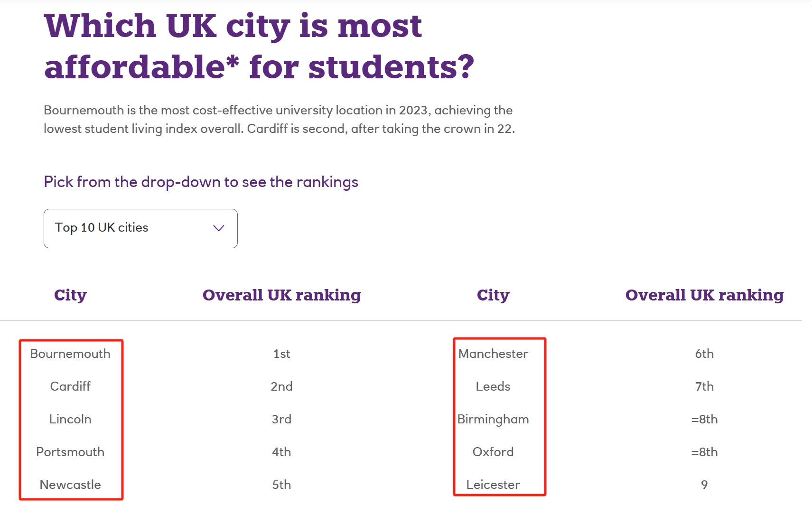Click the left City column header
This screenshot has height=506, width=812.
coord(70,295)
